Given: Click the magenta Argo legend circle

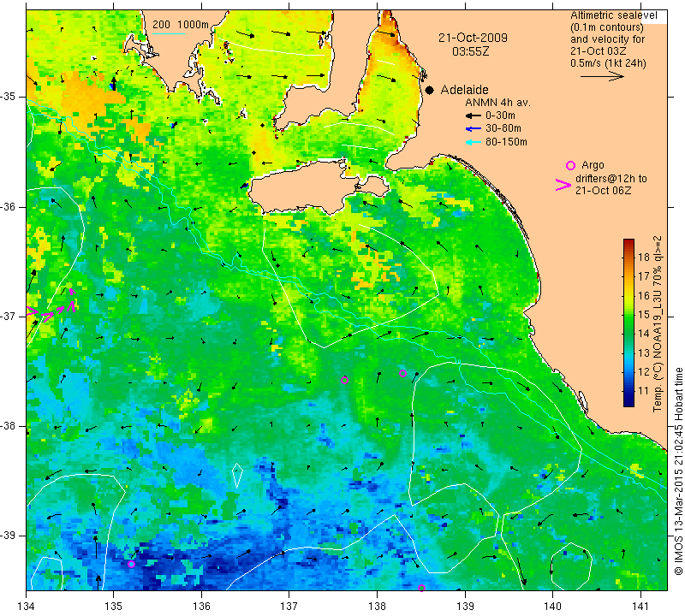Looking at the screenshot, I should 570,165.
